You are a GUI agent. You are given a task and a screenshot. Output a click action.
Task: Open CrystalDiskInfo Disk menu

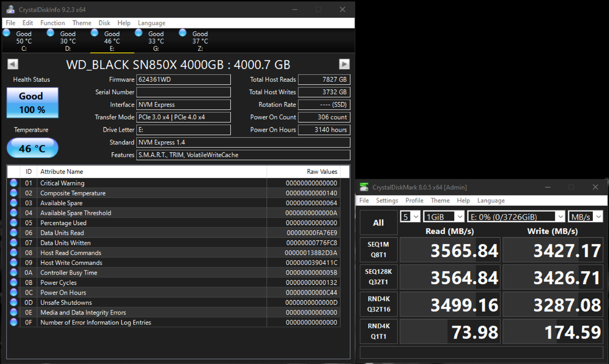pyautogui.click(x=105, y=23)
